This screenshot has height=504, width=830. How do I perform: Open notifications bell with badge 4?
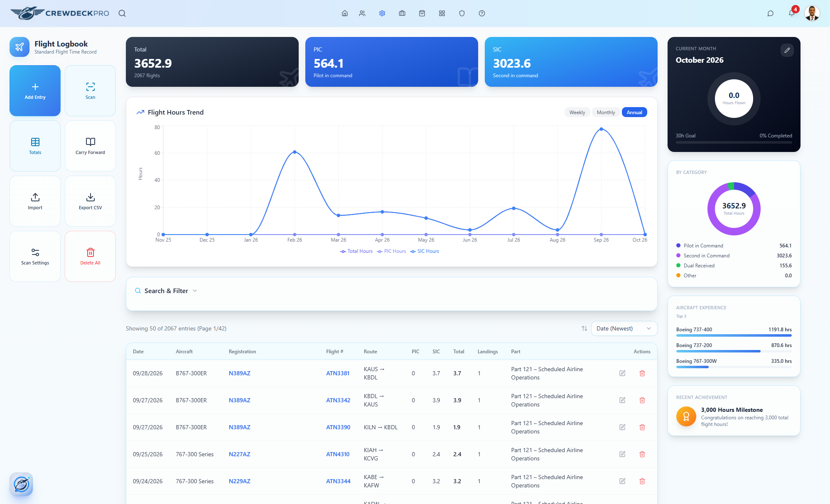pos(792,12)
